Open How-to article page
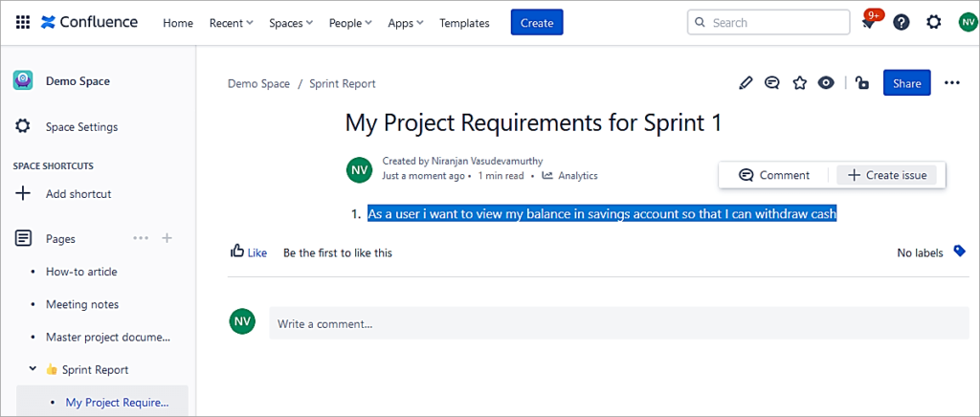The width and height of the screenshot is (980, 417). coord(81,272)
